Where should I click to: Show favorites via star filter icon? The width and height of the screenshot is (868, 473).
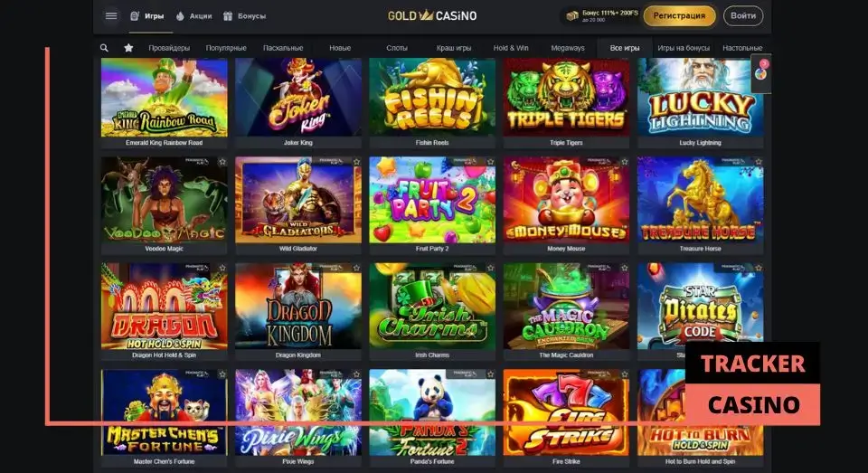click(x=128, y=48)
